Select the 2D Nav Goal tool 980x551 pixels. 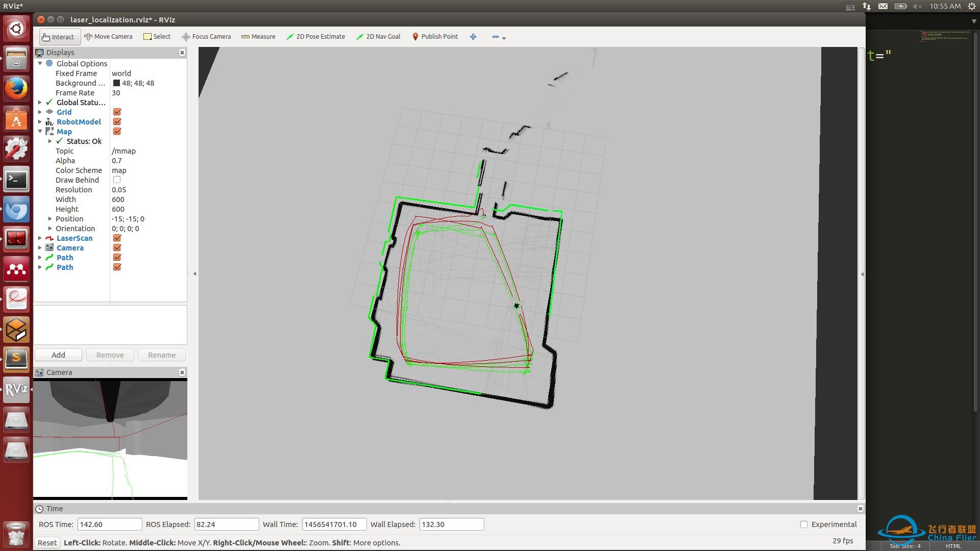[379, 36]
